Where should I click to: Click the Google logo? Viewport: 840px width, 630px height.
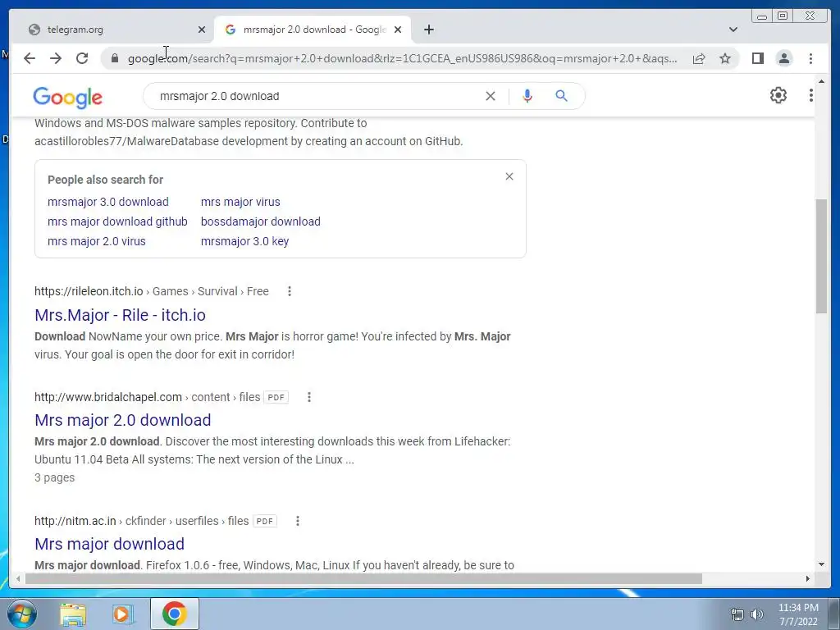point(67,97)
